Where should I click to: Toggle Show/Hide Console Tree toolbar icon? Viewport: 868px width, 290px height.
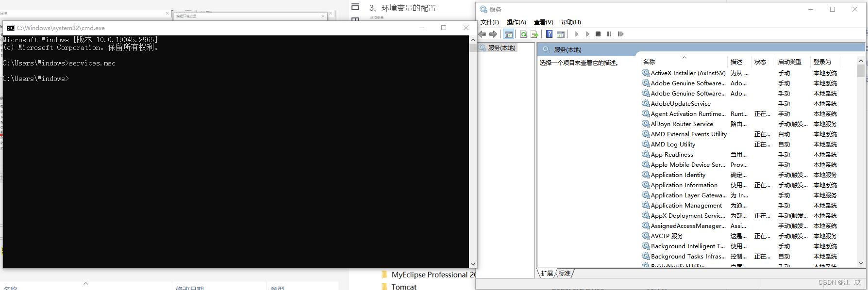click(508, 34)
